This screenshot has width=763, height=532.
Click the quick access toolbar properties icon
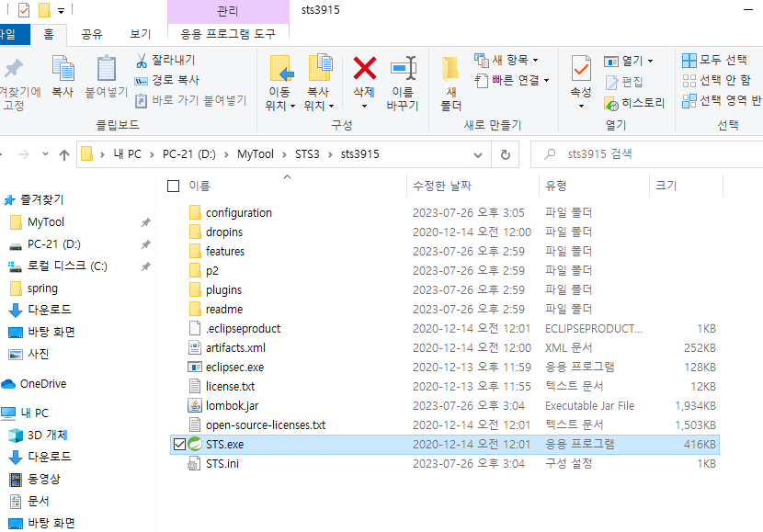click(x=24, y=10)
